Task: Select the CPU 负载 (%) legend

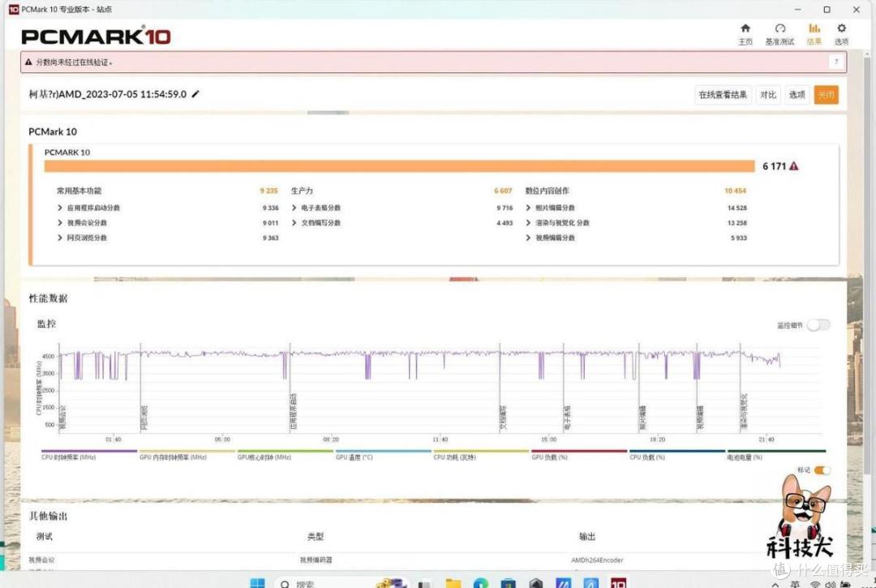Action: (677, 454)
